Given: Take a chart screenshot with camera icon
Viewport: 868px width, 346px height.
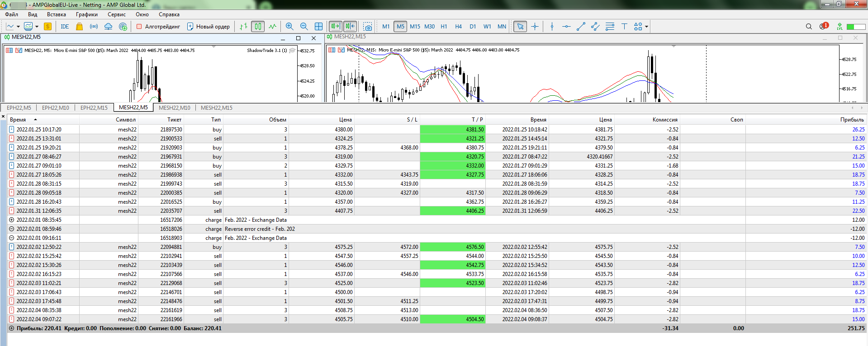Looking at the screenshot, I should coord(368,27).
